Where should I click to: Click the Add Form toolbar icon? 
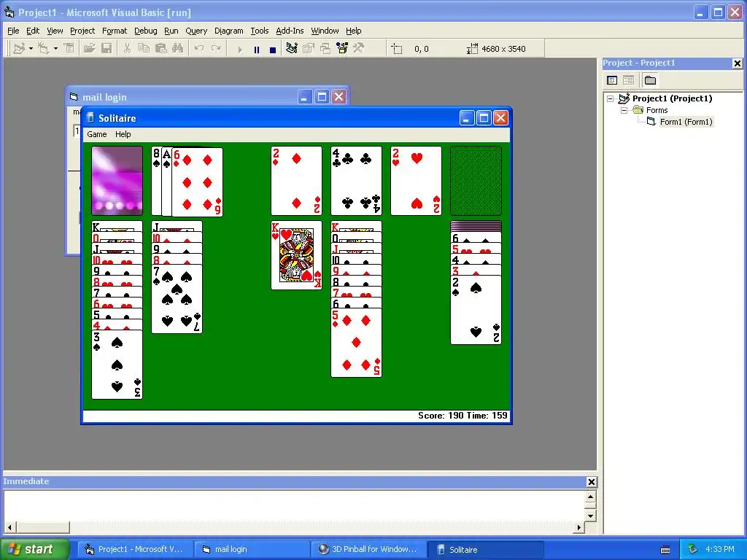[x=43, y=48]
